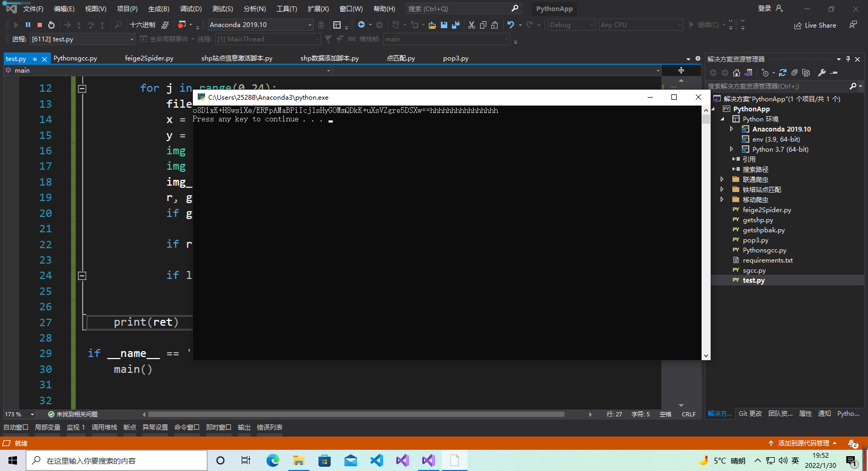Open the 文件(F) menu

[x=33, y=9]
